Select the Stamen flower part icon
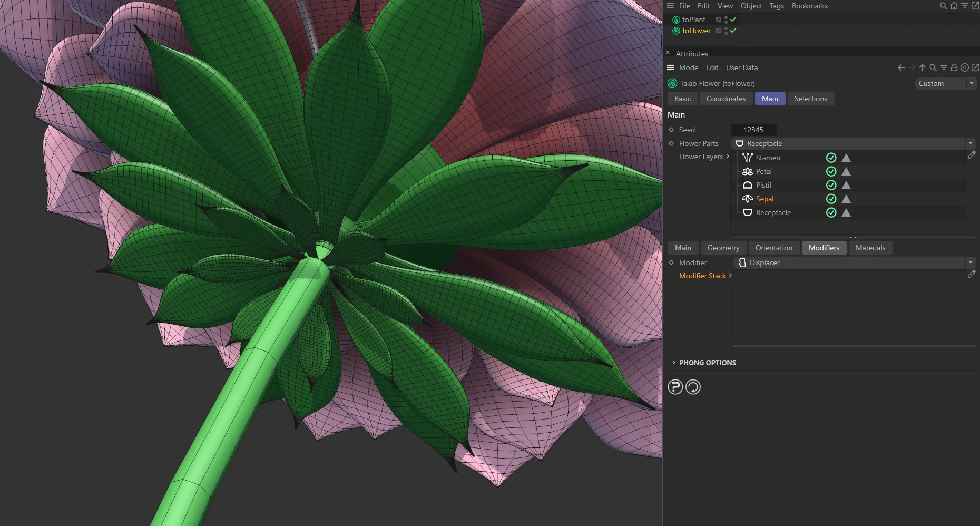980x526 pixels. tap(747, 157)
